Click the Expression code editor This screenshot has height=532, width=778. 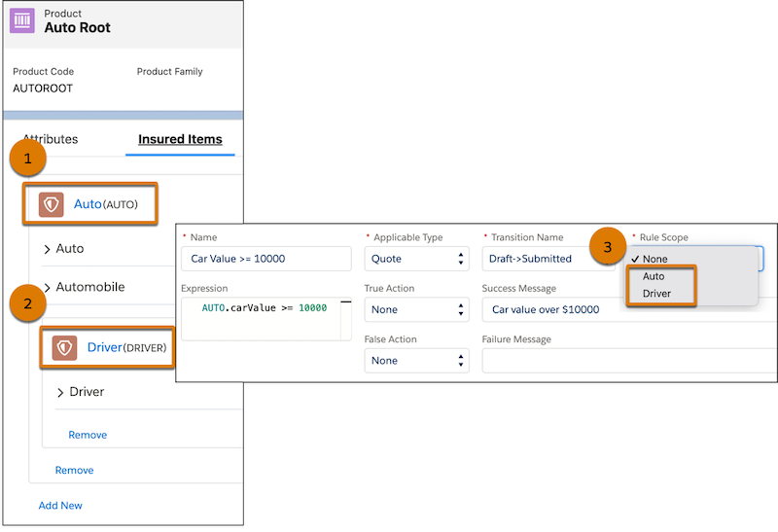click(x=266, y=319)
